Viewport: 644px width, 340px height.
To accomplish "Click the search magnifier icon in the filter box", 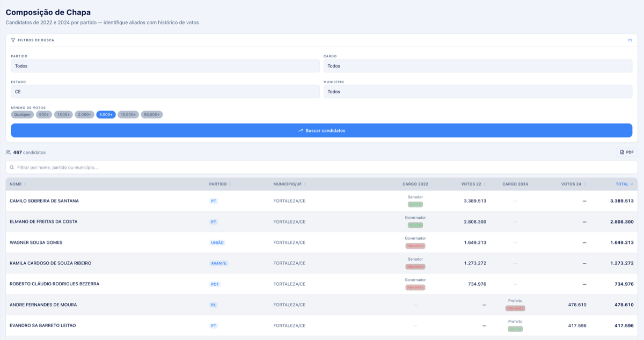I will click(x=12, y=167).
